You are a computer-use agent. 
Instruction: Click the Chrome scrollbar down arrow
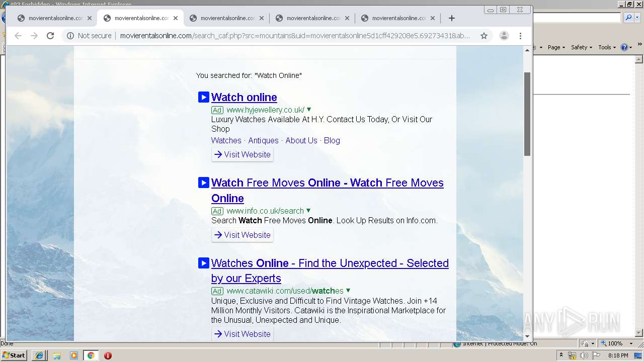point(527,336)
